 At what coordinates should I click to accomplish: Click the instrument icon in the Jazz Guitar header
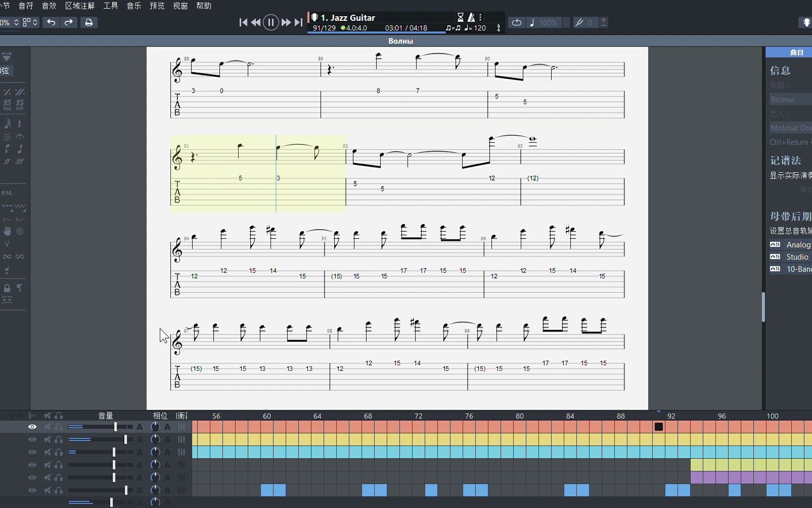(314, 17)
